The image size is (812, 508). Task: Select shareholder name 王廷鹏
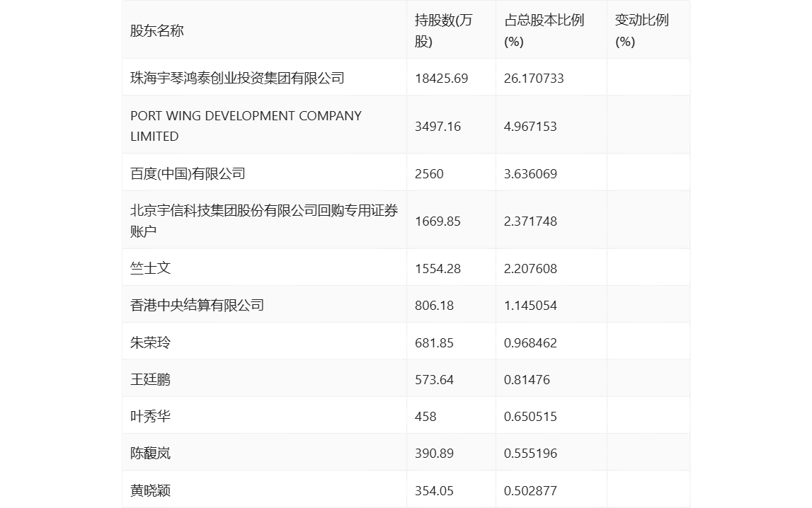point(150,379)
